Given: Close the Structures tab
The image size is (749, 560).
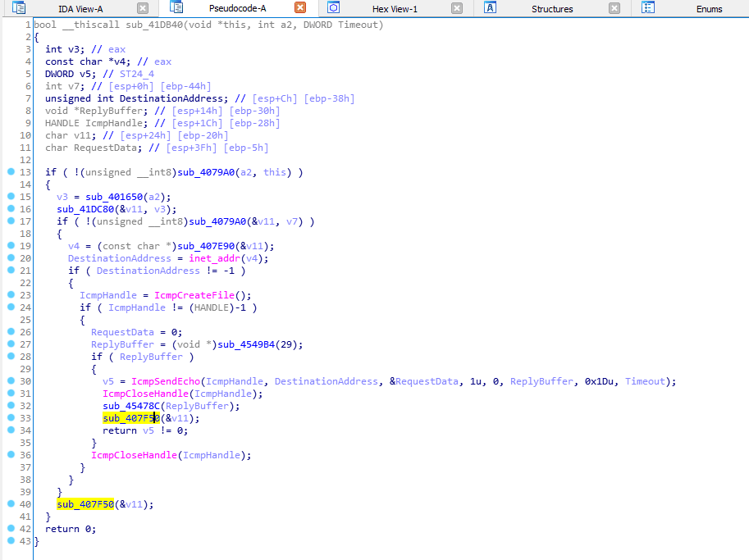Looking at the screenshot, I should (614, 8).
